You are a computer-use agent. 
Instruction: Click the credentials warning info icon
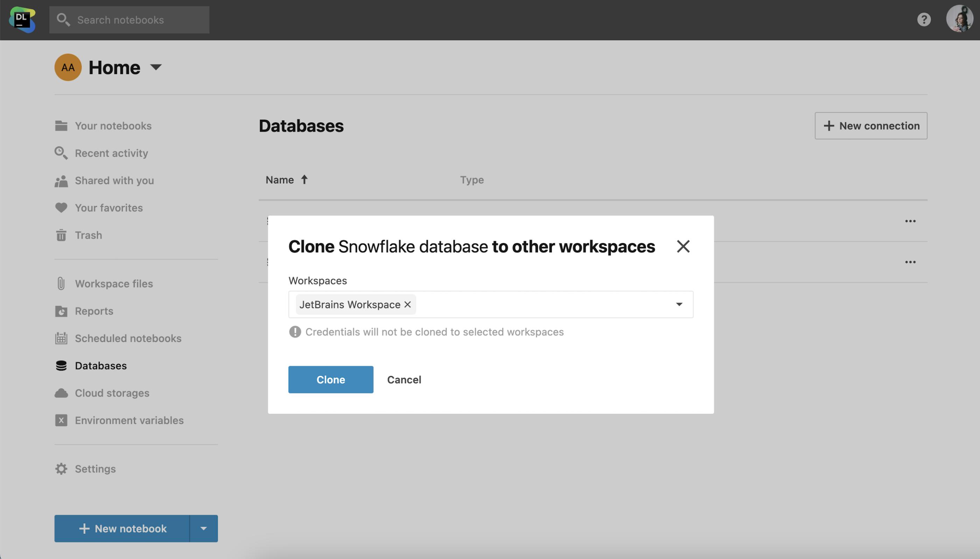(x=295, y=332)
